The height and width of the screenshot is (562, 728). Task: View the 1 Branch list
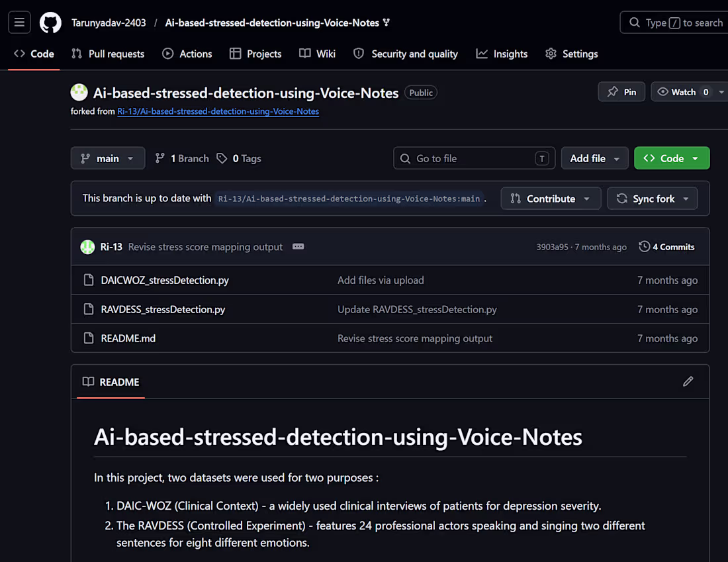point(182,158)
